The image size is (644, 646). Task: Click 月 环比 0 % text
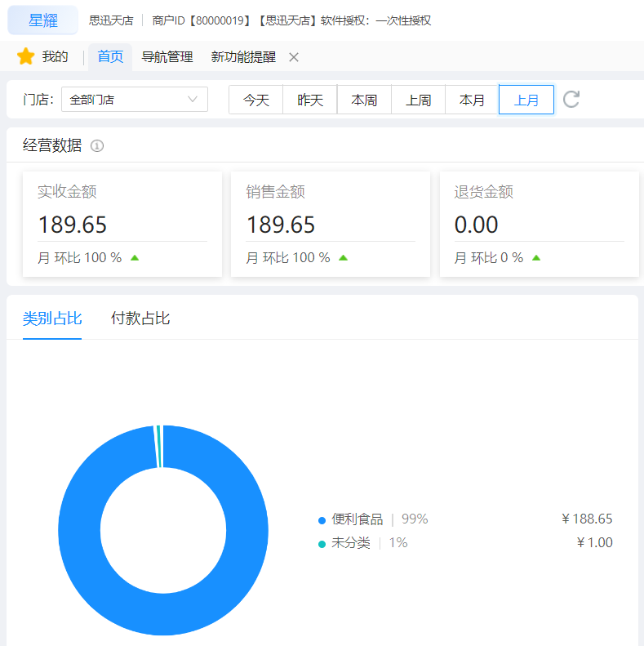[x=489, y=258]
